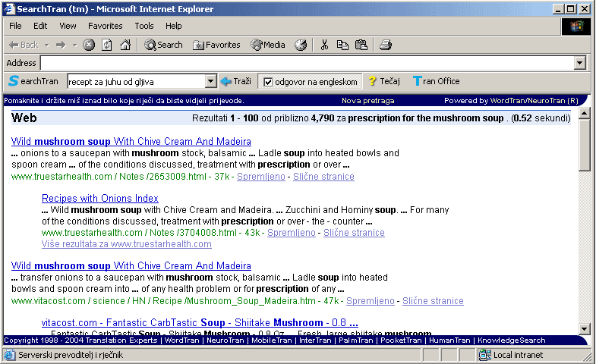
Task: Click the www.truestarhealth.com Notes /2653009.html URL text
Action: (109, 177)
